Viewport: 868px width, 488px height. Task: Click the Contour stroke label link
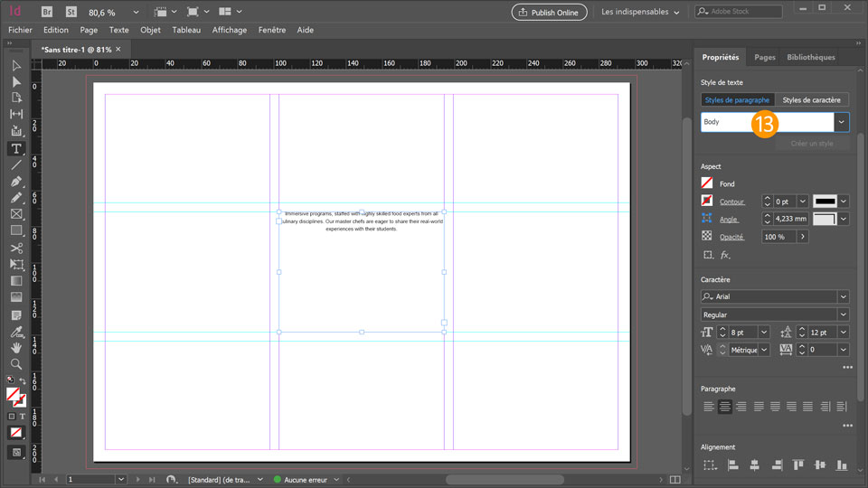[x=731, y=202]
